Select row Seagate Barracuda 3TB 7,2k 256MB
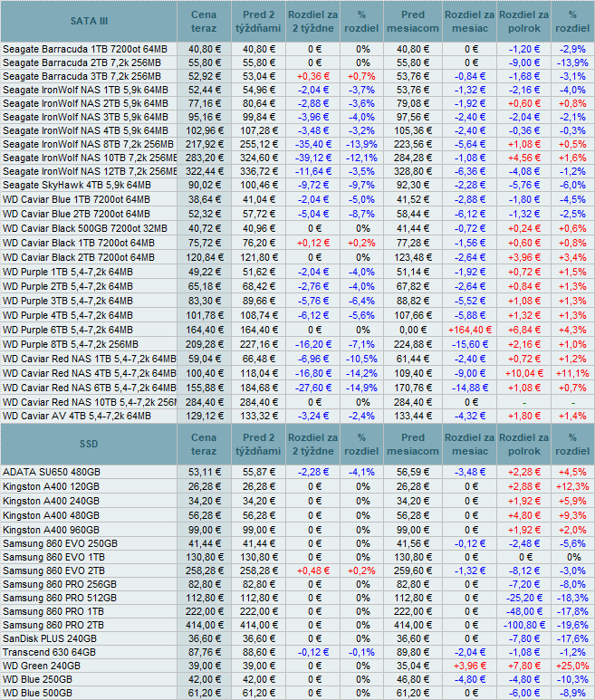 297,76
